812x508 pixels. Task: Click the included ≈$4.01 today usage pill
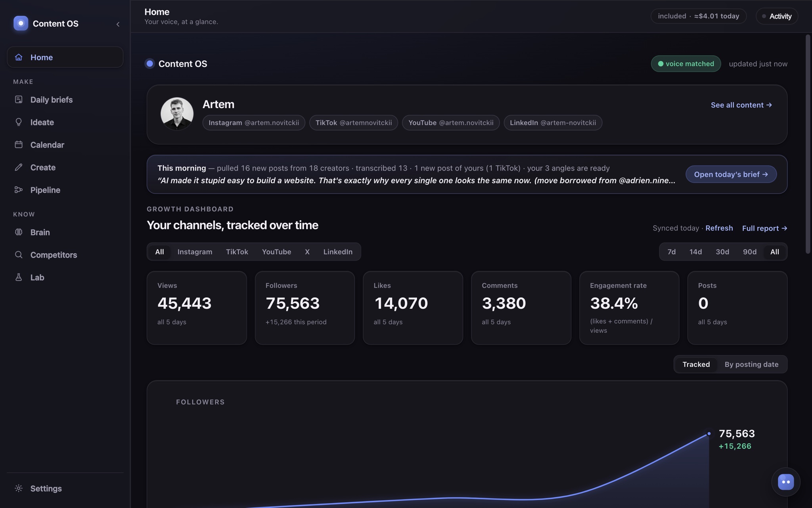click(x=699, y=16)
